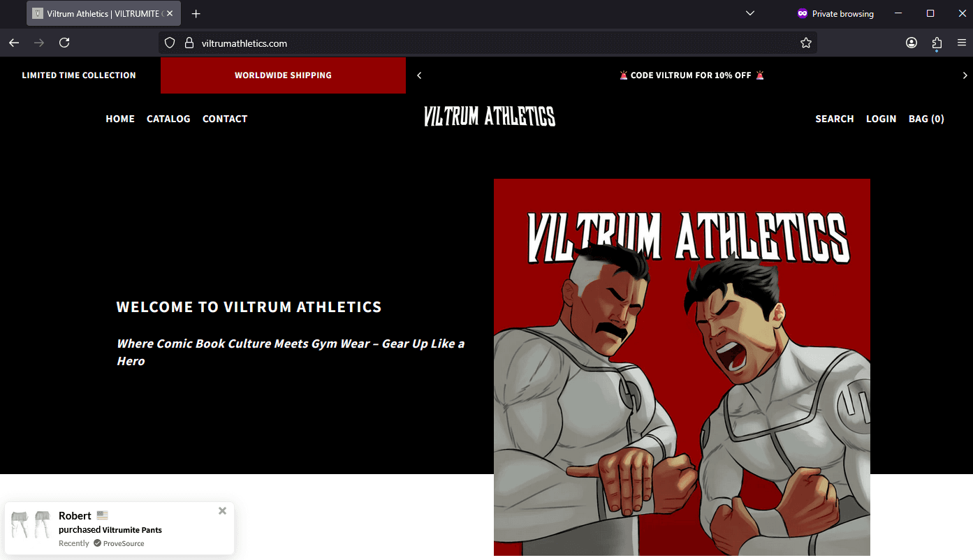This screenshot has width=973, height=560.
Task: Open the extensions puzzle icon
Action: click(937, 43)
